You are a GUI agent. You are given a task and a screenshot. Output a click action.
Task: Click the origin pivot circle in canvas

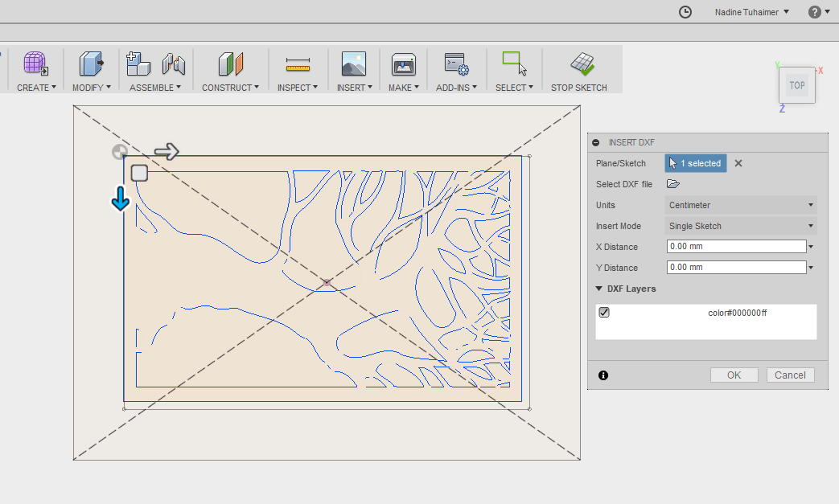[120, 152]
